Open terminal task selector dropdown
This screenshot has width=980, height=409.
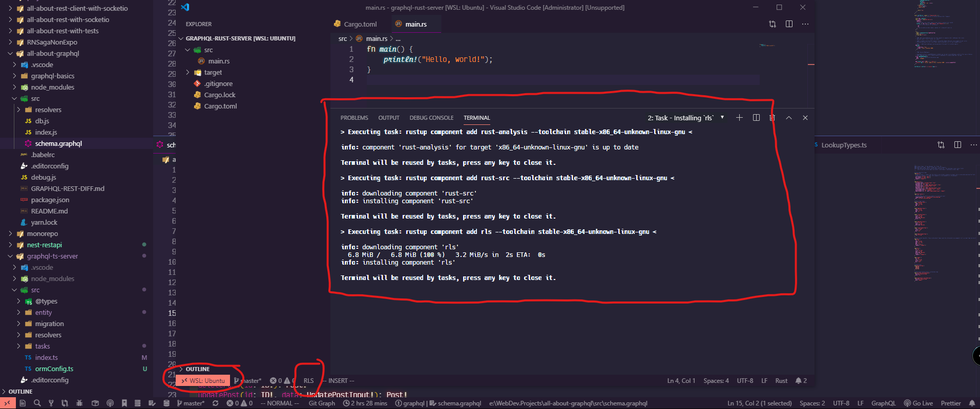click(x=686, y=118)
